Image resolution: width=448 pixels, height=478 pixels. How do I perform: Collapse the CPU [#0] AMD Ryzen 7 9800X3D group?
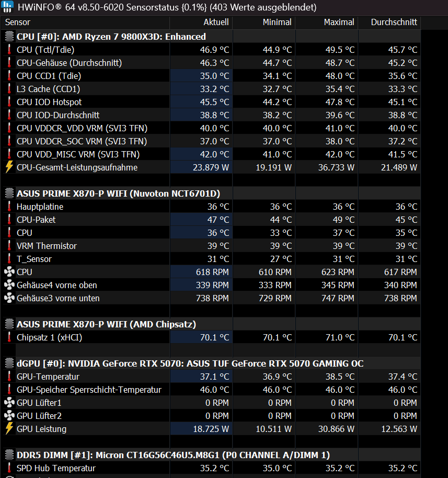[9, 36]
